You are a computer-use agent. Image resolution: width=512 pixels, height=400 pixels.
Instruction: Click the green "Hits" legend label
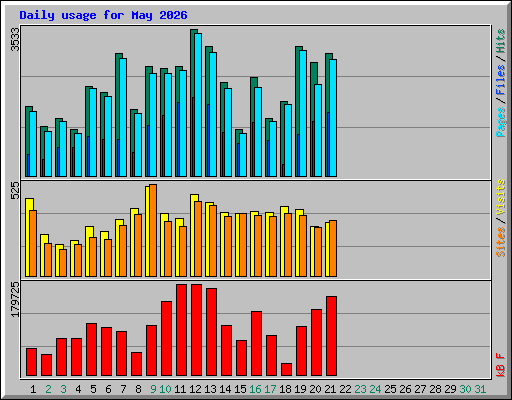[501, 41]
